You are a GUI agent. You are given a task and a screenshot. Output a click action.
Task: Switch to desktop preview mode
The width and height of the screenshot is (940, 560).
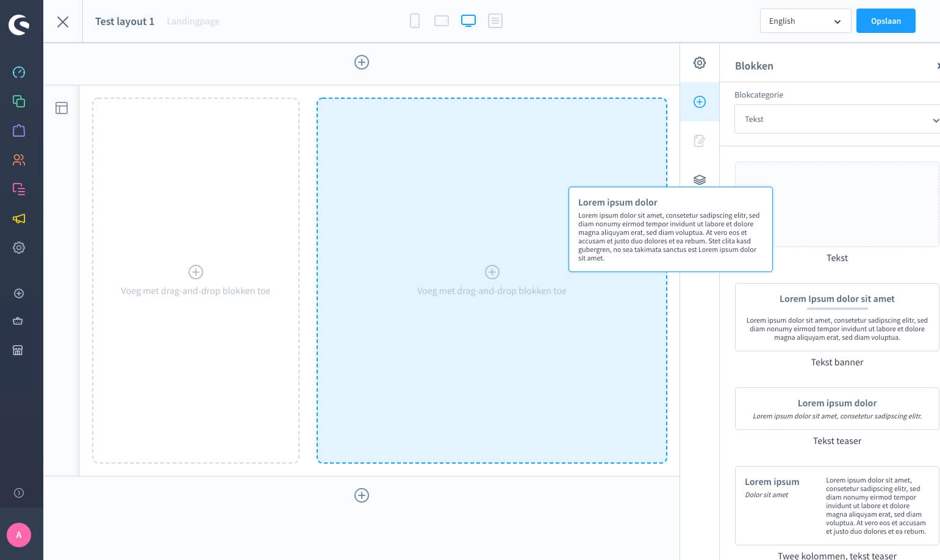(468, 21)
